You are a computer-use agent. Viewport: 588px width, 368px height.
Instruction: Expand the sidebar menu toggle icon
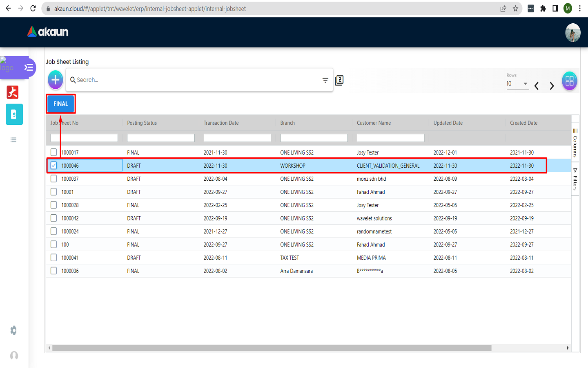tap(29, 67)
